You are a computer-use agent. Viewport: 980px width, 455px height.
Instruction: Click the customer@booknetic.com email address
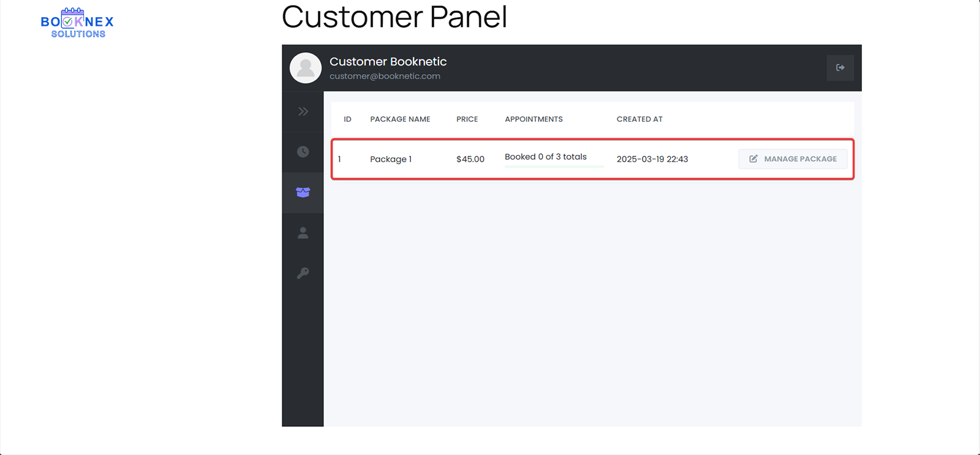385,77
